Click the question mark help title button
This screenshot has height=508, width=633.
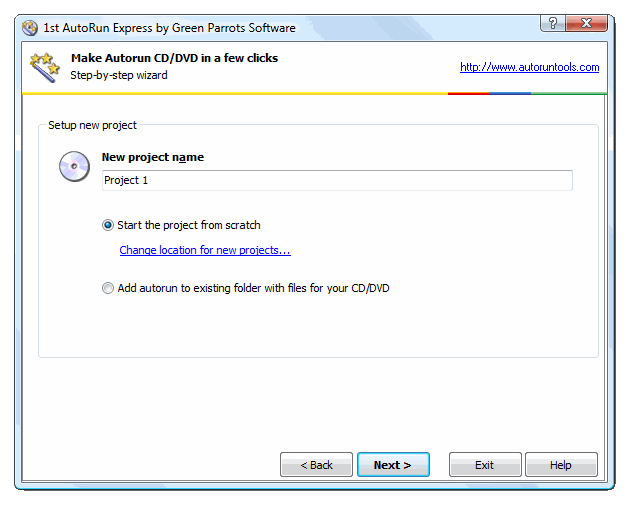[553, 23]
